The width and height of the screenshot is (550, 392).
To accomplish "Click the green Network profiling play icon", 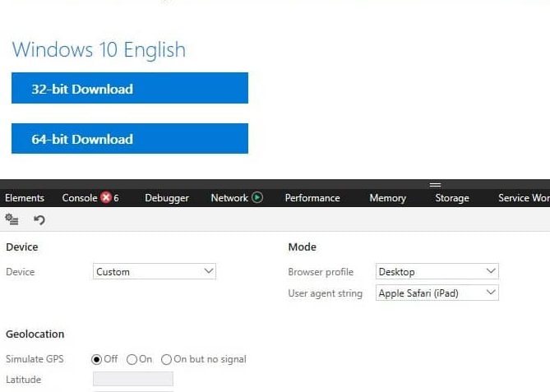I will [x=257, y=197].
